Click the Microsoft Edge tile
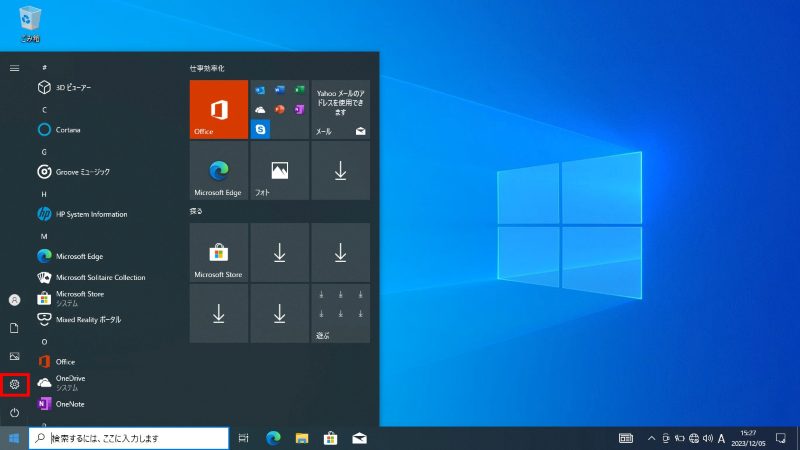800x450 pixels. pos(219,170)
